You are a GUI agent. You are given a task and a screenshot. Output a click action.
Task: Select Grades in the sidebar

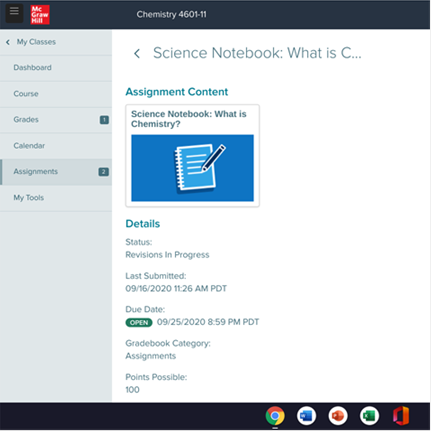click(x=56, y=120)
